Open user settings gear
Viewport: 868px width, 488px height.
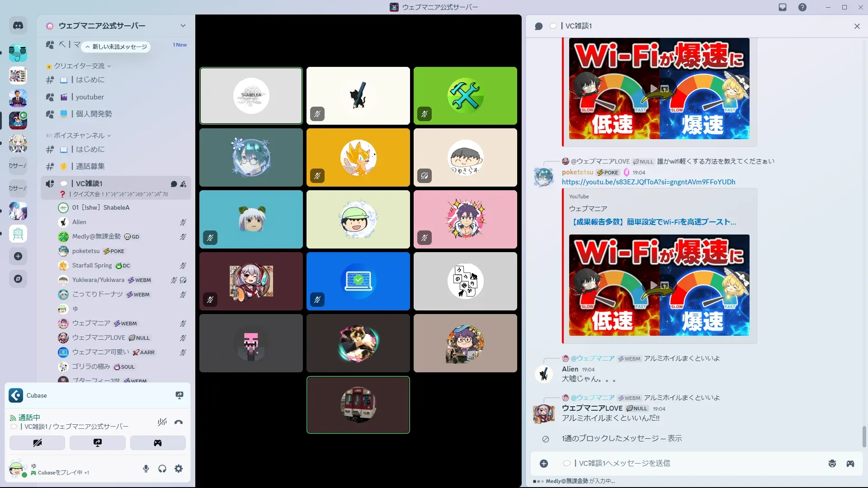pyautogui.click(x=179, y=469)
